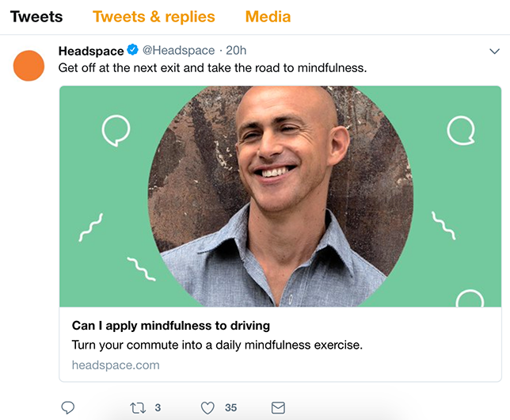Click the like count of 35
This screenshot has width=510, height=420.
[230, 407]
